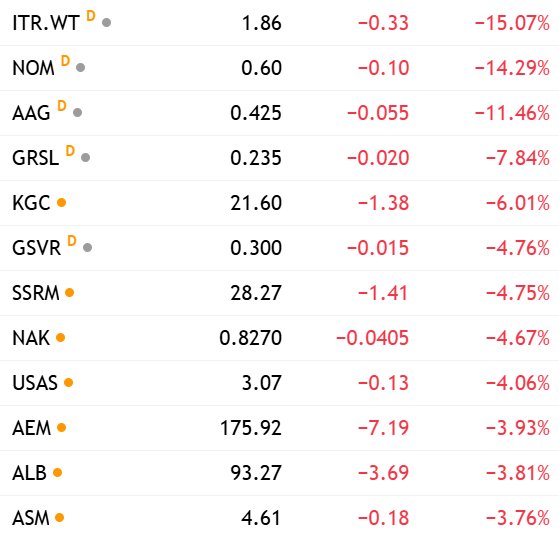Screen dimensions: 559x535
Task: Click the delayed data 'D' icon next to ITR.WT
Action: [x=91, y=16]
